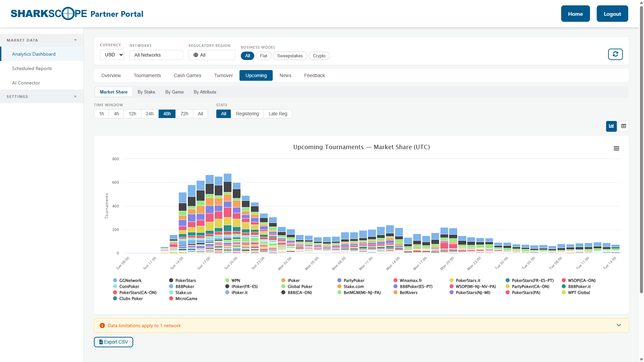Screen dimensions: 644x362
Task: Switch to By Game sub-tab
Action: pyautogui.click(x=174, y=92)
